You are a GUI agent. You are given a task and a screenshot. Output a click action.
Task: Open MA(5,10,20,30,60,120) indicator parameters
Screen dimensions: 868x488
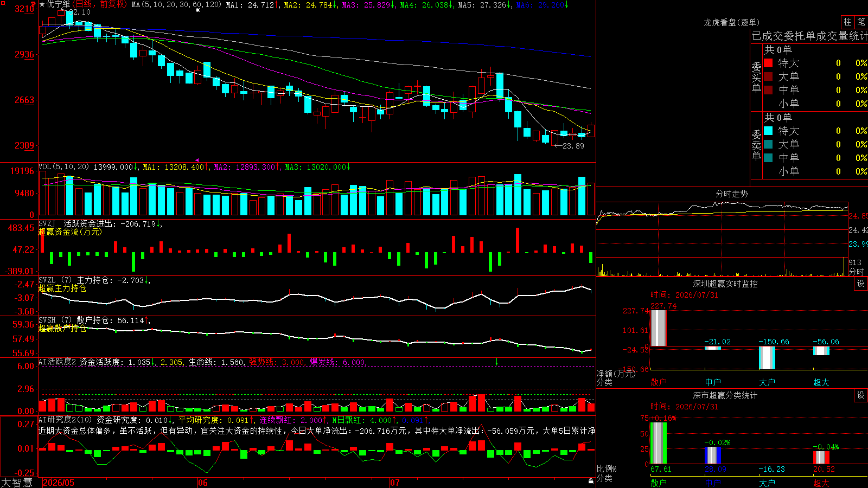(176, 4)
